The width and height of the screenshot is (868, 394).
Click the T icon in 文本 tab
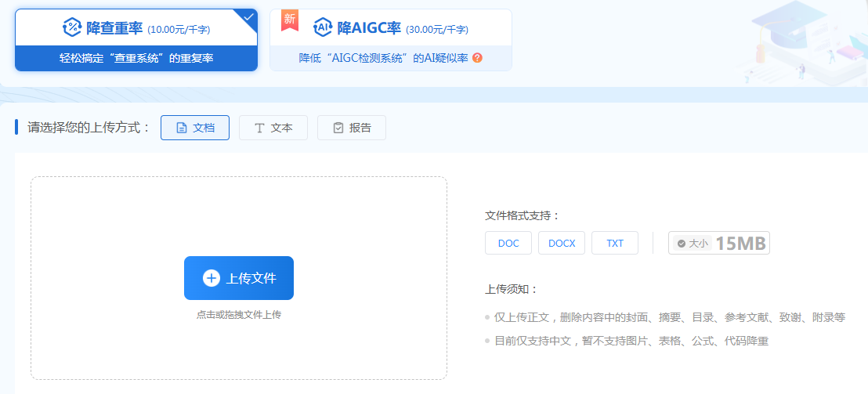(259, 128)
